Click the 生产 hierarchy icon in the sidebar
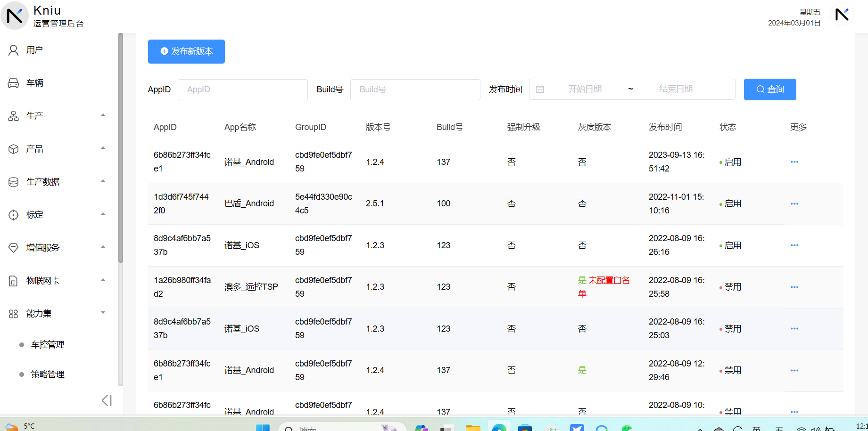Image resolution: width=868 pixels, height=431 pixels. pyautogui.click(x=14, y=116)
